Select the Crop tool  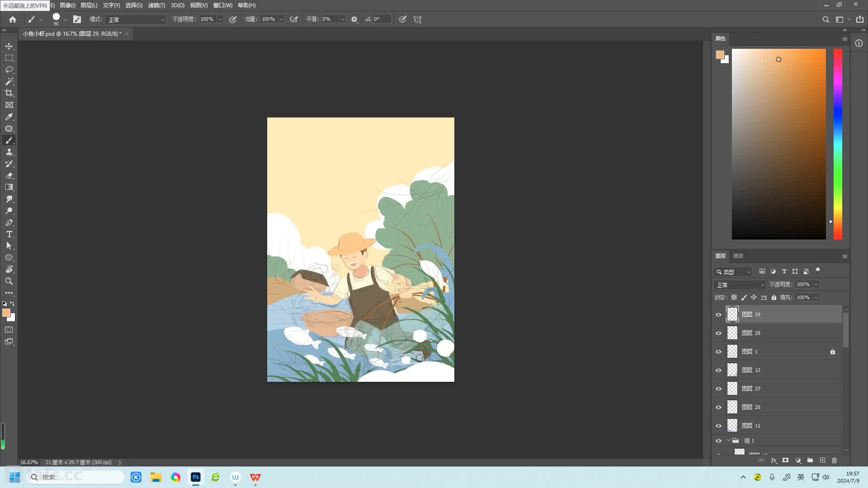click(9, 93)
